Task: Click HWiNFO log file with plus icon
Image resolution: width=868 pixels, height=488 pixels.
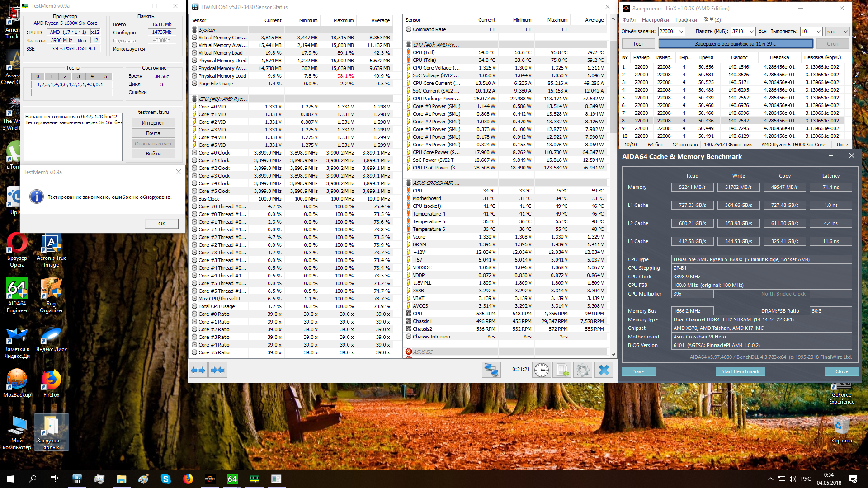Action: (x=562, y=370)
